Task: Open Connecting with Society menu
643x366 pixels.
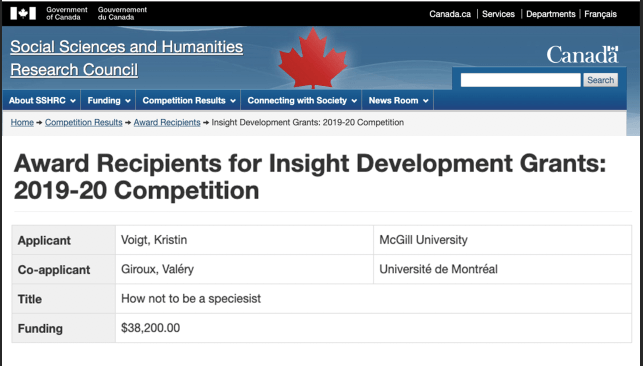Action: click(301, 100)
